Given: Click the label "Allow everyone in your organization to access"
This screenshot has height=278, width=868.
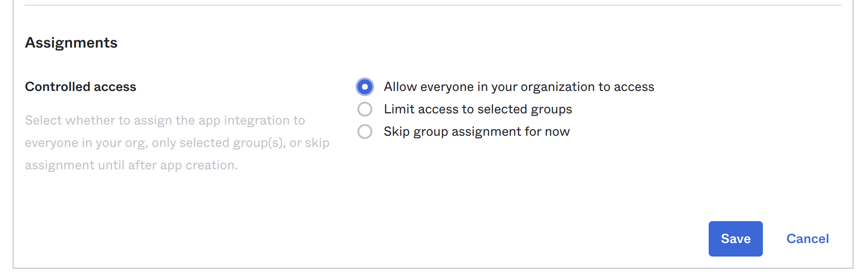Looking at the screenshot, I should click(x=519, y=86).
